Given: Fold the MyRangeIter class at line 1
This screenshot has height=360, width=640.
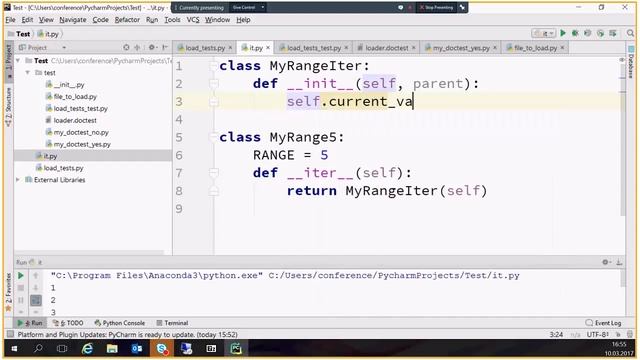Looking at the screenshot, I should (x=213, y=66).
